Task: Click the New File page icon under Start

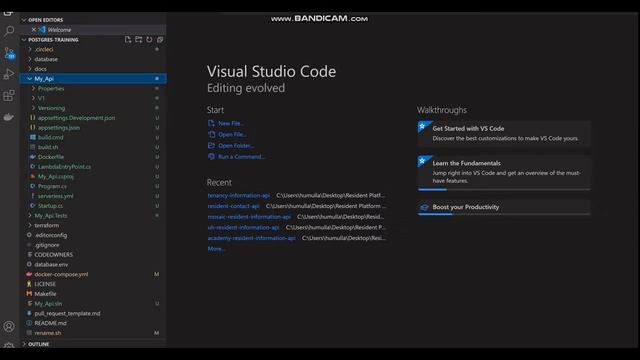Action: (x=211, y=123)
